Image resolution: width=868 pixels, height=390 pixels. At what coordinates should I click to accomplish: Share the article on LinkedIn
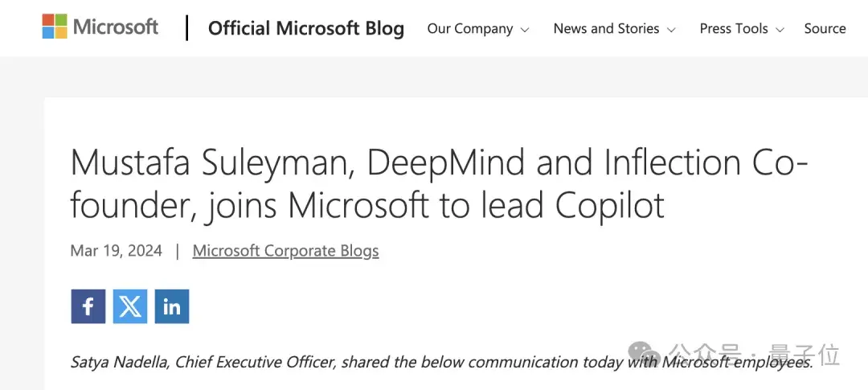(172, 306)
